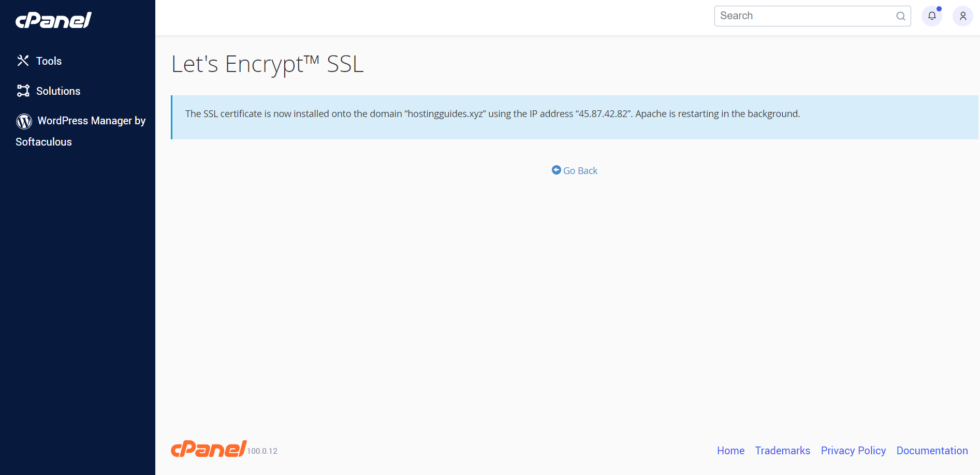Click the Tools wrench icon

tap(23, 61)
